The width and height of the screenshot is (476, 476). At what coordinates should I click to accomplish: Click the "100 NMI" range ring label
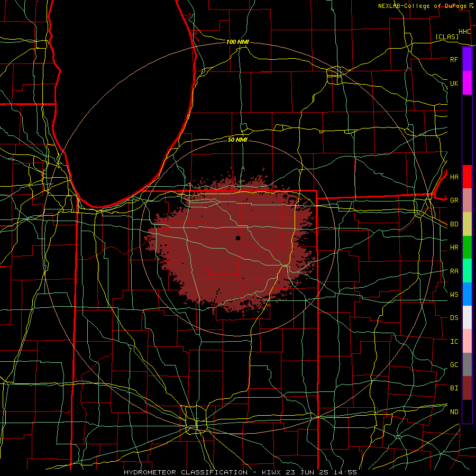[x=237, y=42]
